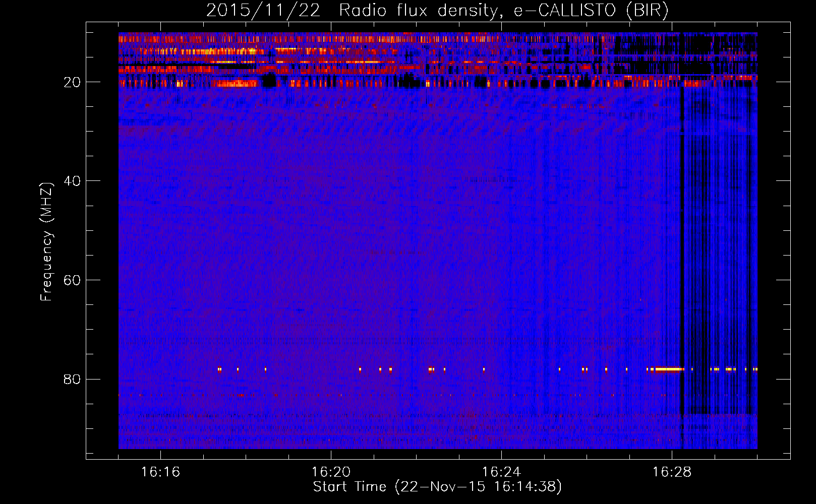Select the 16:16 time tick label

pos(160,472)
